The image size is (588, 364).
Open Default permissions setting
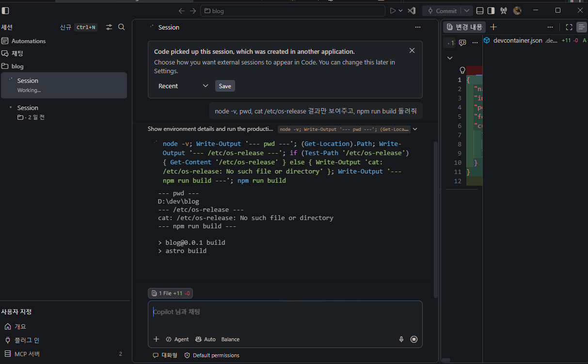tap(212, 355)
